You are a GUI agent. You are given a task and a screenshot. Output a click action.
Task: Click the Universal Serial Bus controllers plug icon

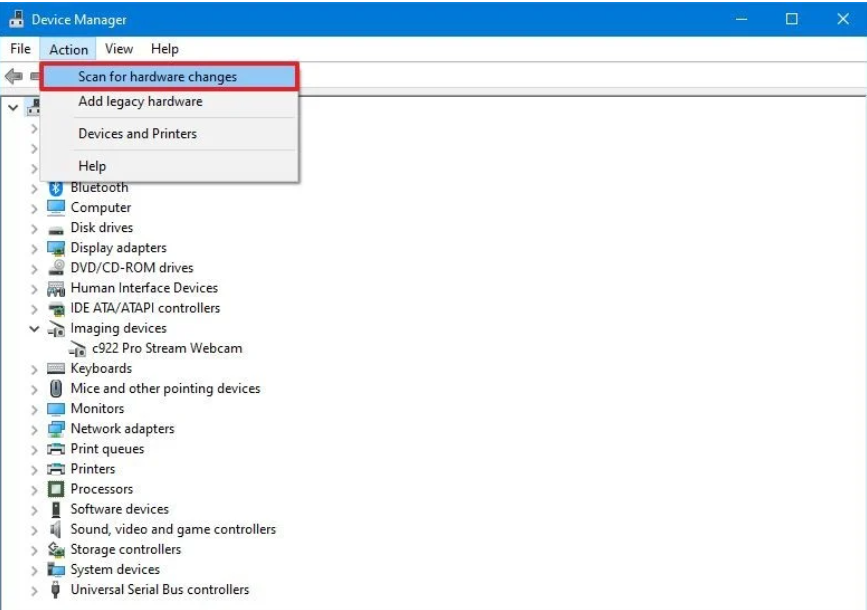(55, 590)
